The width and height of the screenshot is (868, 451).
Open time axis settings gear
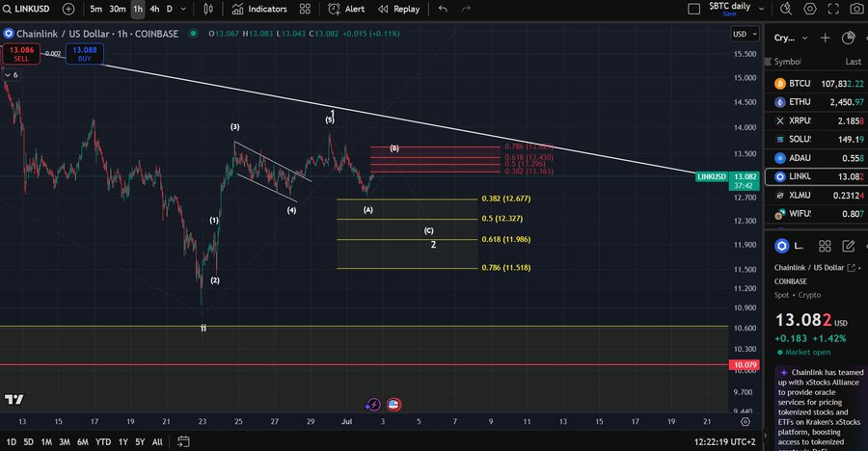[x=746, y=422]
